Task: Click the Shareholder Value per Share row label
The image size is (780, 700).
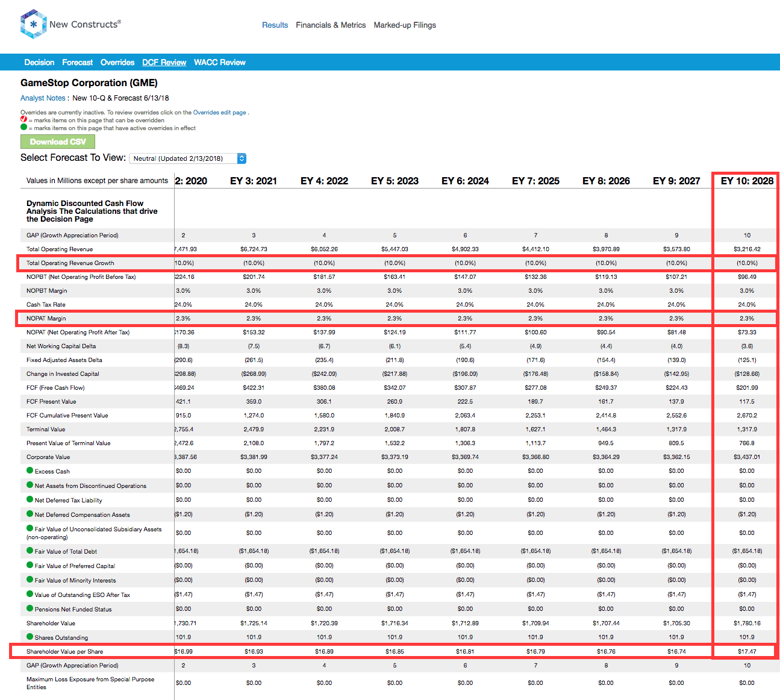Action: (x=64, y=652)
